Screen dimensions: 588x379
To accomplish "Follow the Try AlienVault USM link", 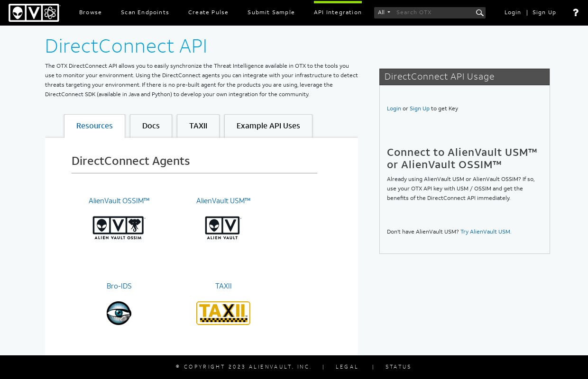I will 486,232.
